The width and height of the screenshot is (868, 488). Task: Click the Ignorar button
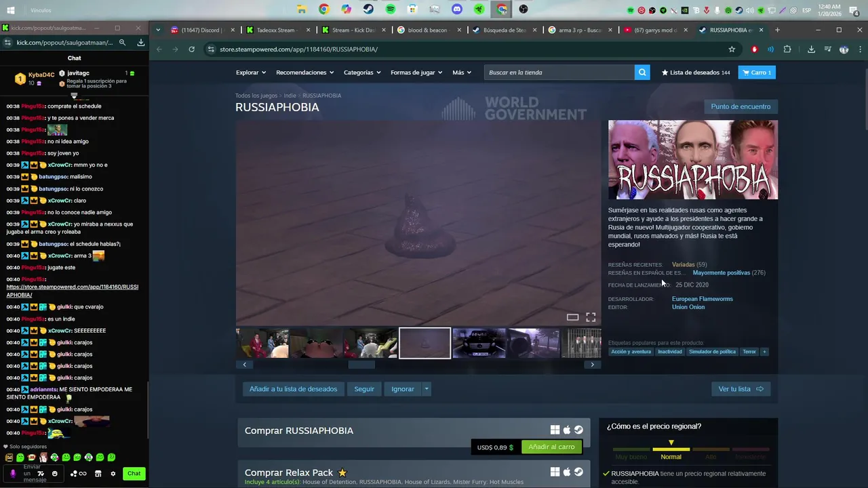coord(403,389)
